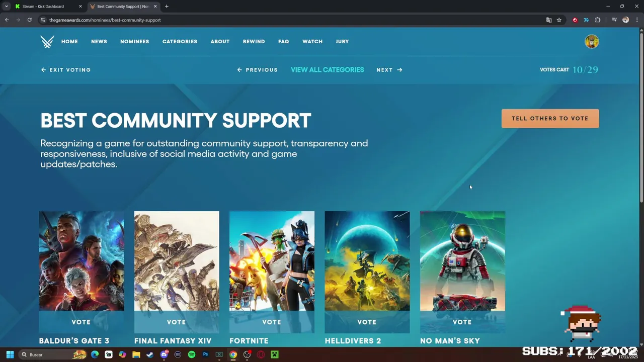The image size is (644, 362).
Task: Open the NEWS nav item
Action: coord(99,42)
